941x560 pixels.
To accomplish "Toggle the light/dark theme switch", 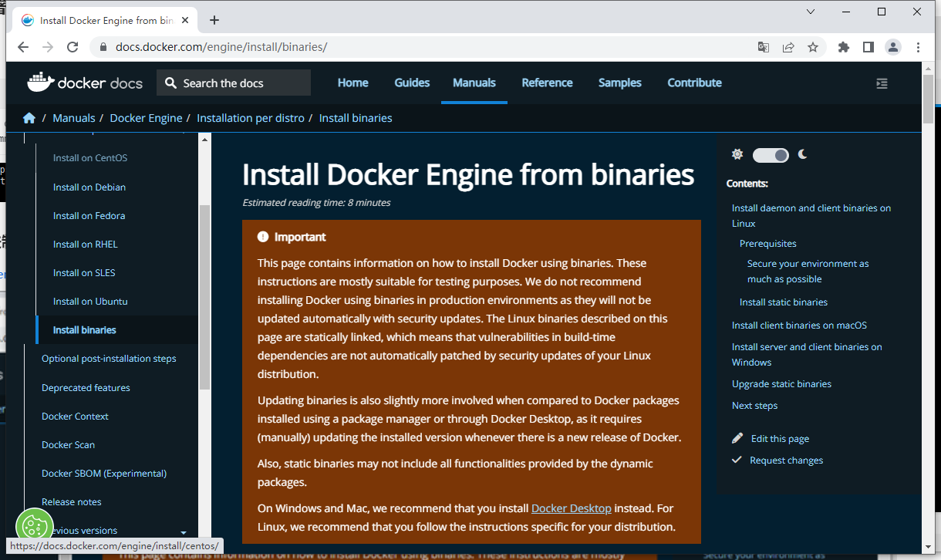I will tap(771, 155).
